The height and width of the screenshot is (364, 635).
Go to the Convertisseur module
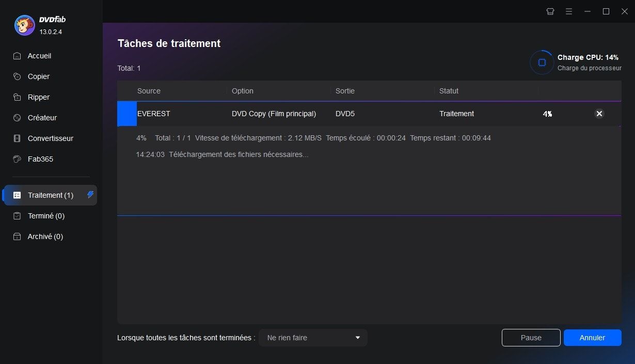tap(50, 138)
